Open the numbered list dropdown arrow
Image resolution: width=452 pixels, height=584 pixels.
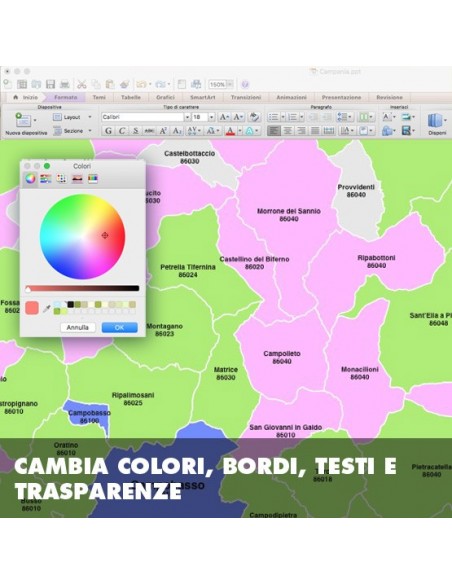pos(302,117)
